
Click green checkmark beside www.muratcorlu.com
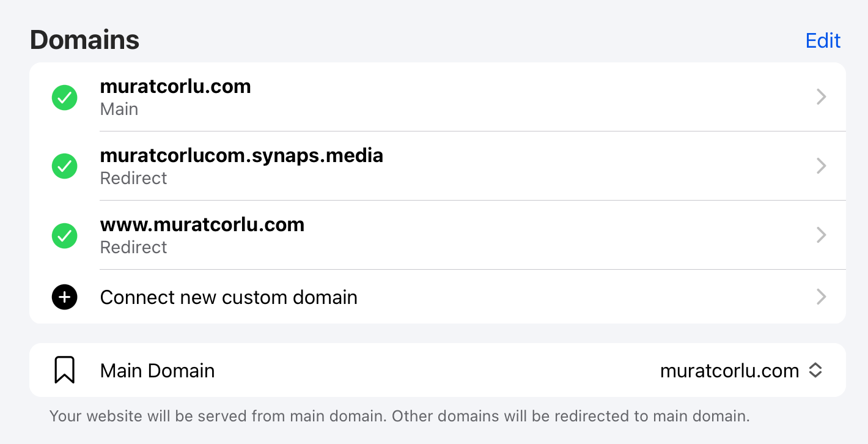coord(64,235)
